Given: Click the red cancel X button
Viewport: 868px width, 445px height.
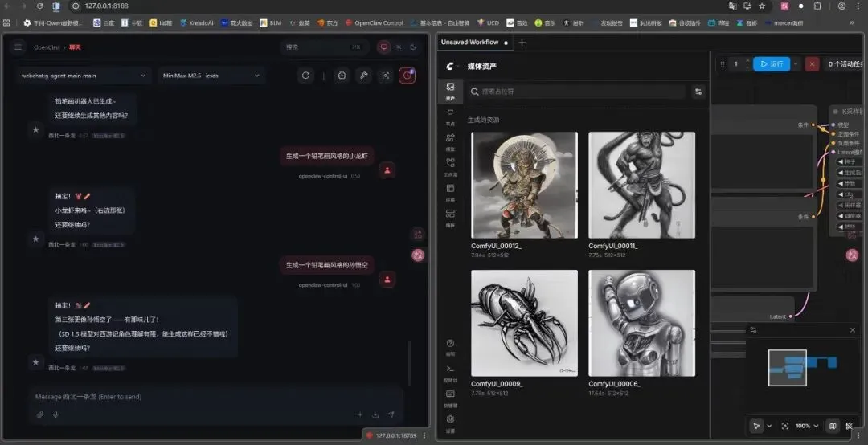Looking at the screenshot, I should tap(812, 64).
